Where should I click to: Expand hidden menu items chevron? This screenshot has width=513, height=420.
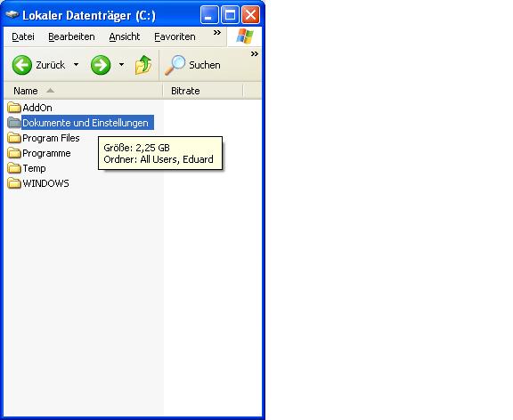217,33
